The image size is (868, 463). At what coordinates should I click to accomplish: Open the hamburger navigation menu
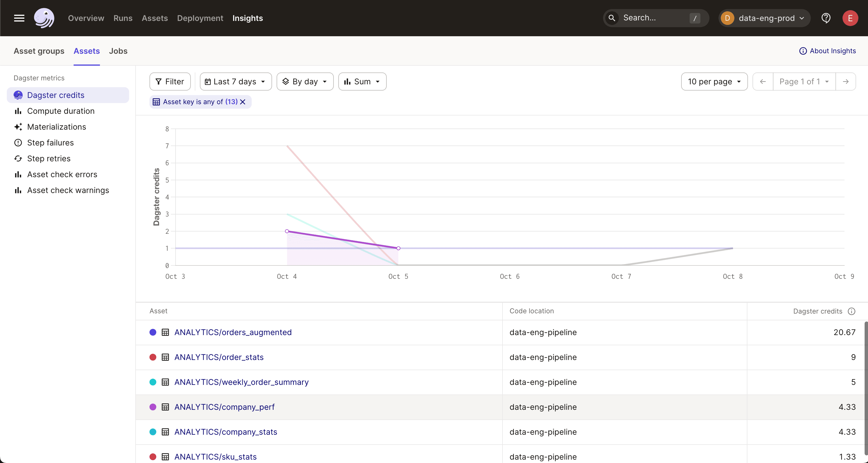tap(19, 18)
